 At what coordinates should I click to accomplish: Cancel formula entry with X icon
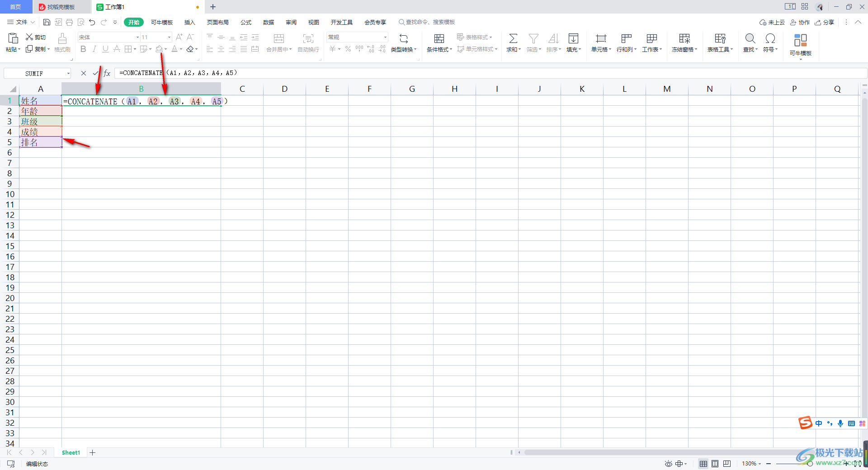click(x=84, y=73)
